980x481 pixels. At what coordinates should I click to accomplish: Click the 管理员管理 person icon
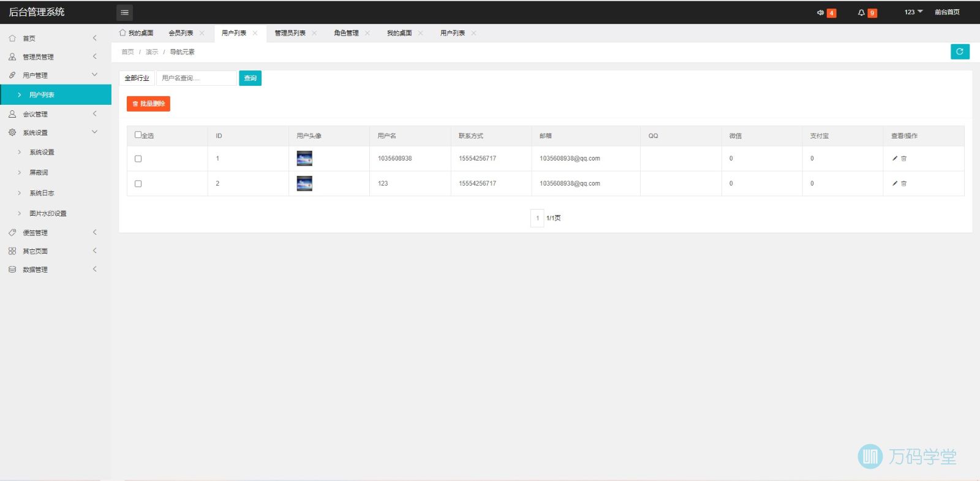coord(12,56)
